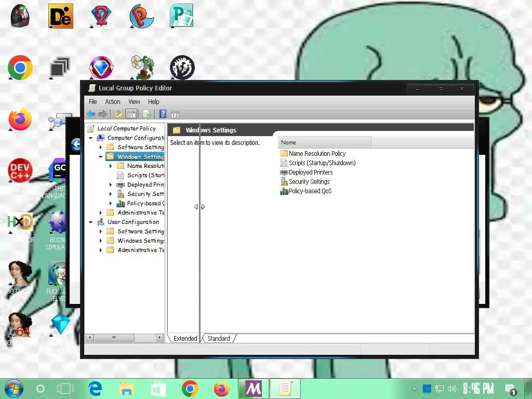
Task: Expand Software Settings under User Configuration
Action: coord(101,231)
